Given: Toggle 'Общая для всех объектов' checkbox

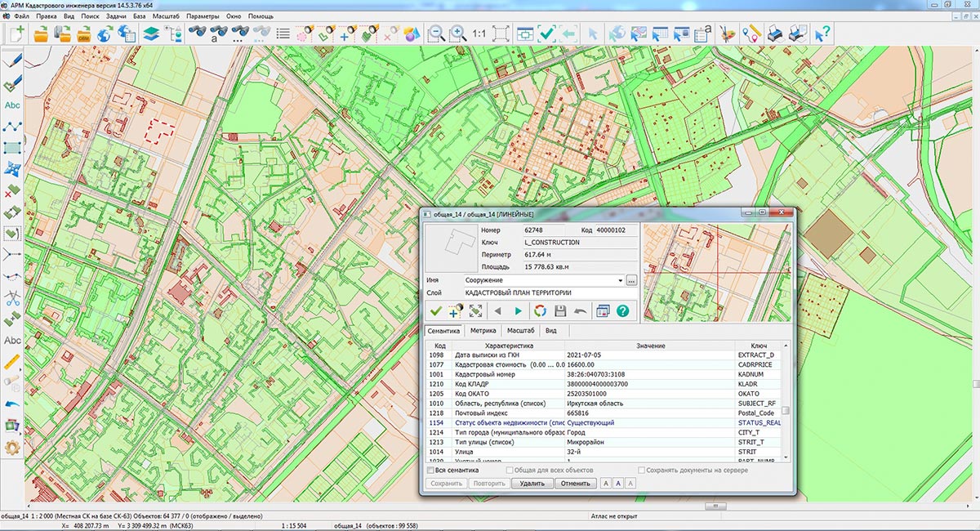Looking at the screenshot, I should pos(510,471).
